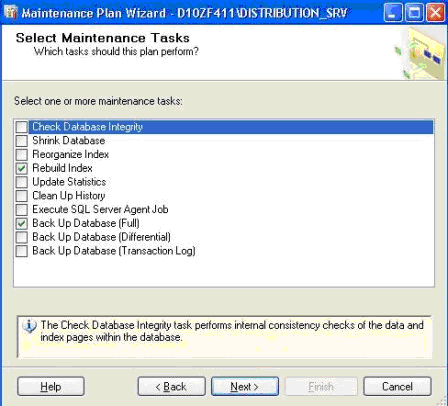The image size is (448, 406).
Task: Uncheck the Rebuild Index checkbox
Action: [22, 168]
